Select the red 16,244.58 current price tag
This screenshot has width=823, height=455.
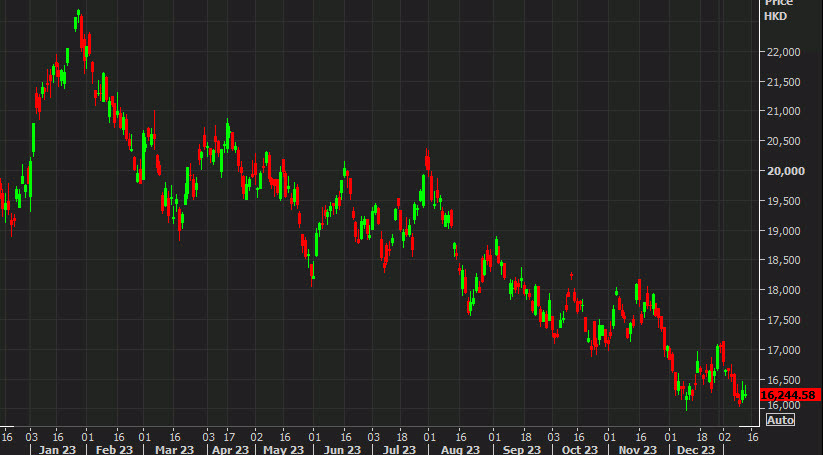click(x=790, y=395)
